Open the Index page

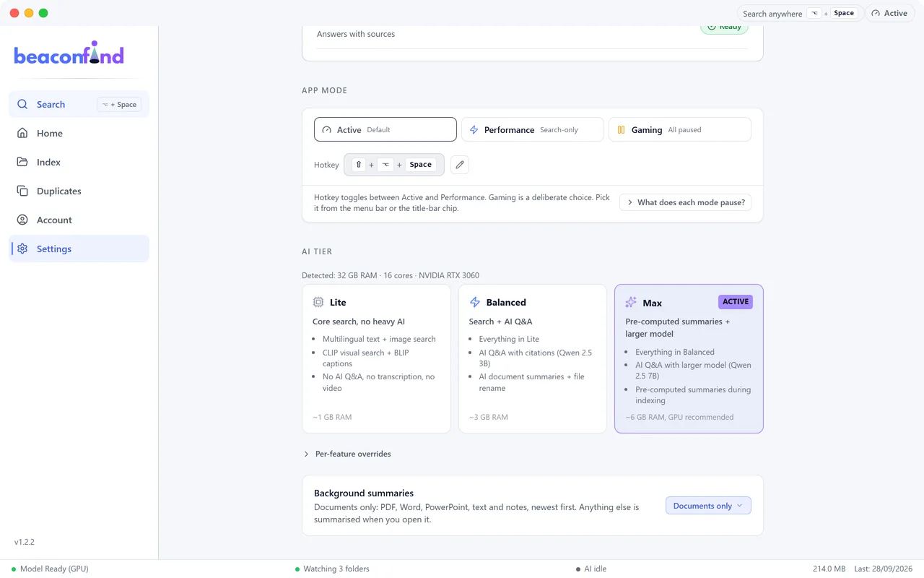[x=79, y=162]
